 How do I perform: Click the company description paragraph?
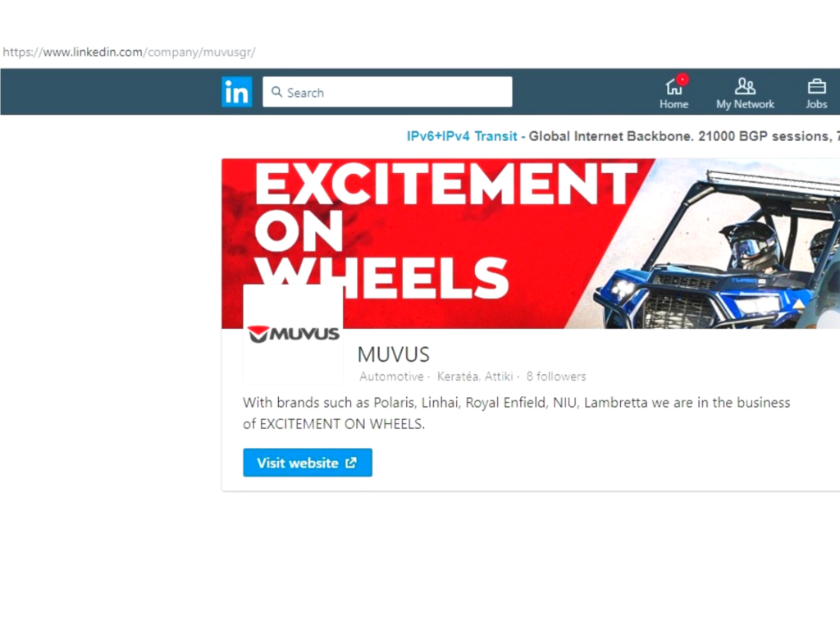tap(517, 413)
